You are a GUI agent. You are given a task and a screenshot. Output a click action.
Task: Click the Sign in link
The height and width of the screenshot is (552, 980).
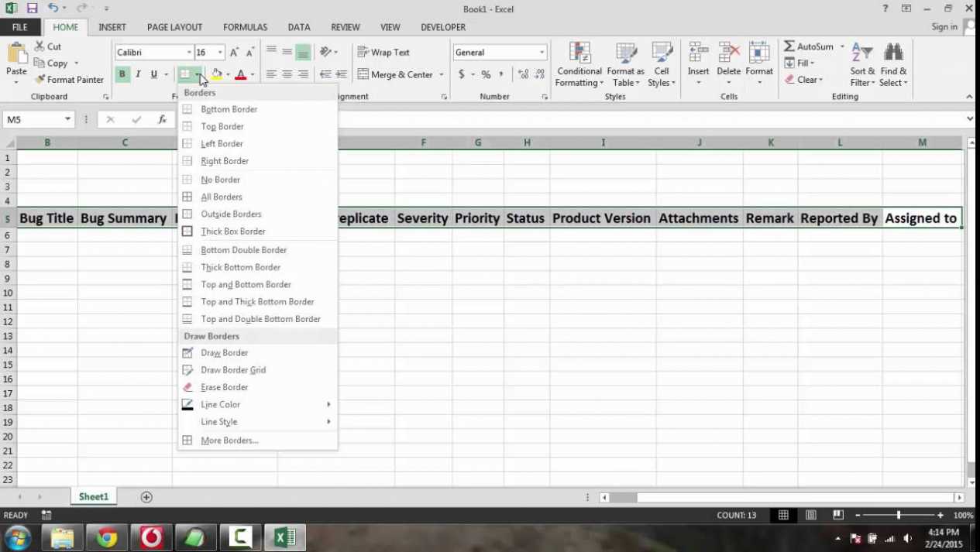tap(944, 26)
